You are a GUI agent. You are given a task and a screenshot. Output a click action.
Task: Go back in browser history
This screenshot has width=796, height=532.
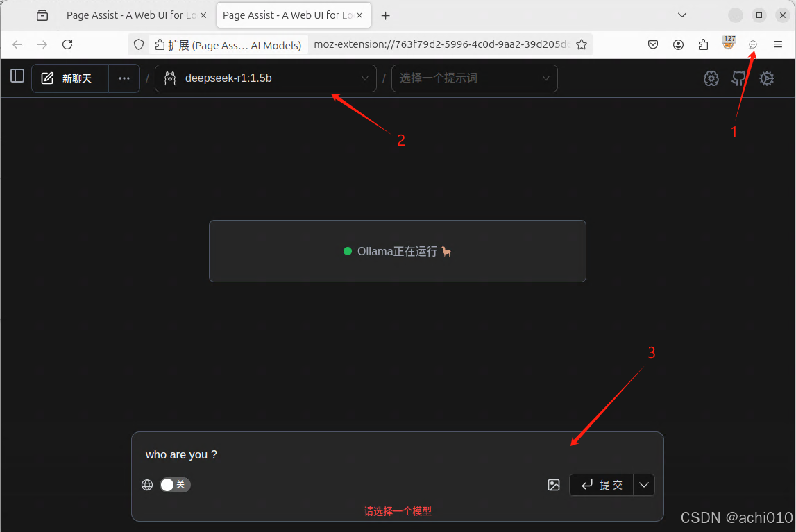click(18, 44)
